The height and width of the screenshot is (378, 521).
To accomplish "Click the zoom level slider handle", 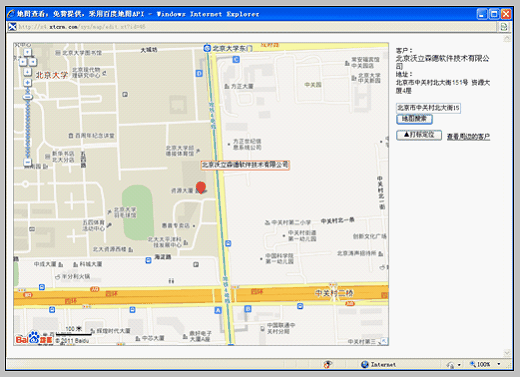I will tap(28, 97).
